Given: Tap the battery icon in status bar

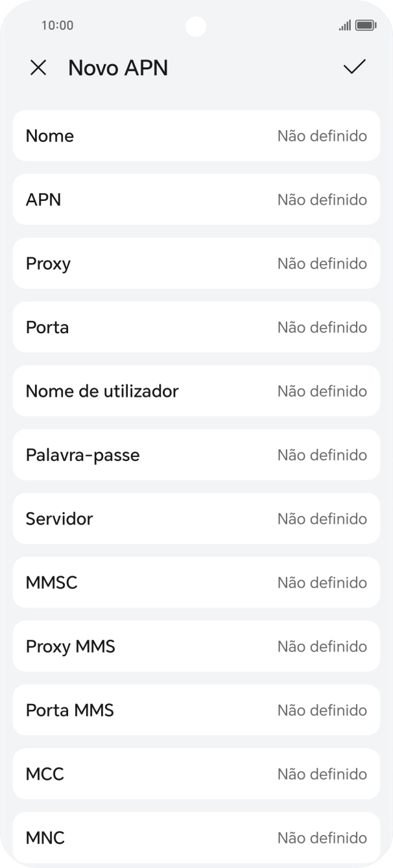Looking at the screenshot, I should 365,25.
